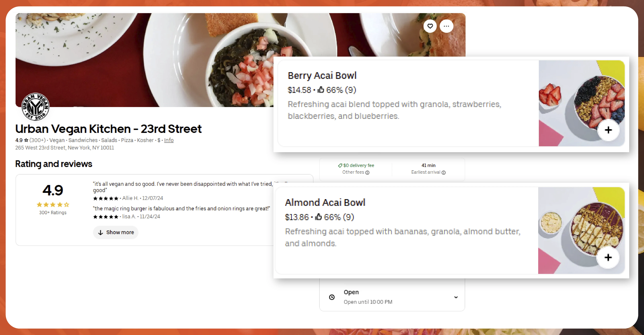This screenshot has height=335, width=644.
Task: Open the three-dots more options button
Action: click(447, 26)
